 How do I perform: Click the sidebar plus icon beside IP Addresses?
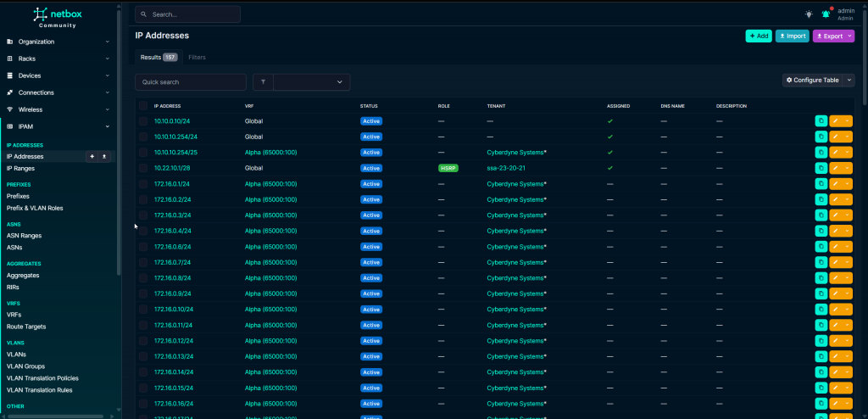point(92,157)
